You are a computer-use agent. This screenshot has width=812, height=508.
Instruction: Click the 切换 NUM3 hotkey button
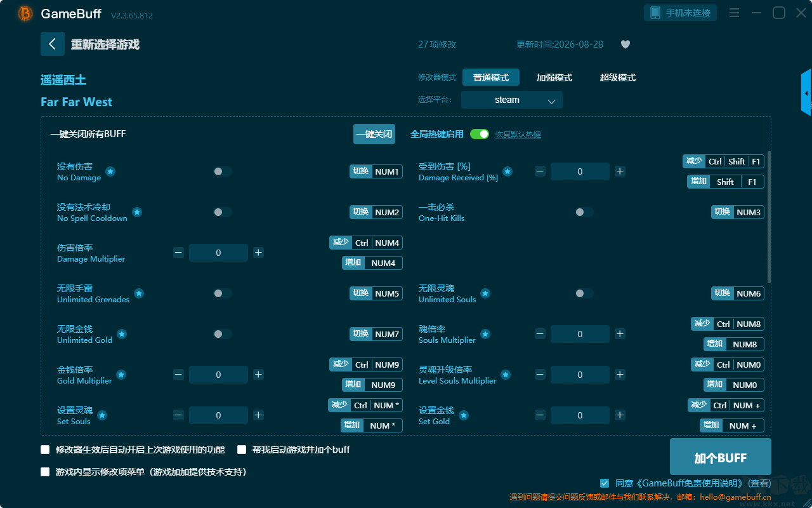pos(738,212)
